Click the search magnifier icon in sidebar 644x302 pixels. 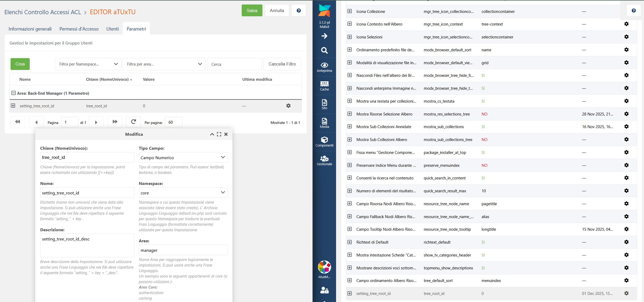(324, 50)
